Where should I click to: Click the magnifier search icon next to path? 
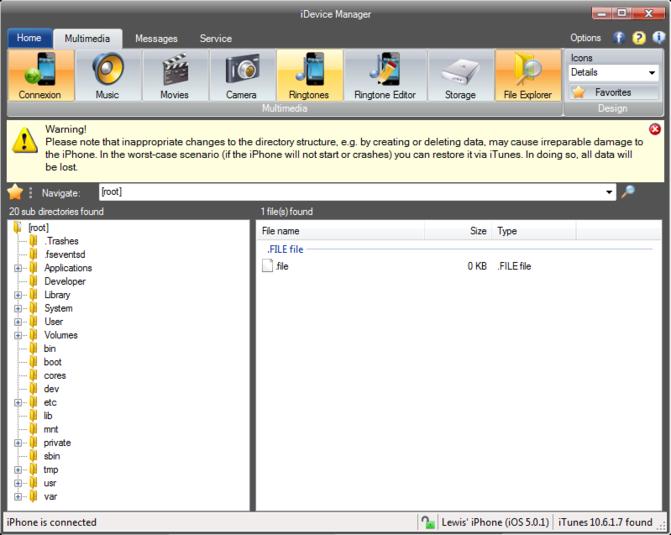628,192
